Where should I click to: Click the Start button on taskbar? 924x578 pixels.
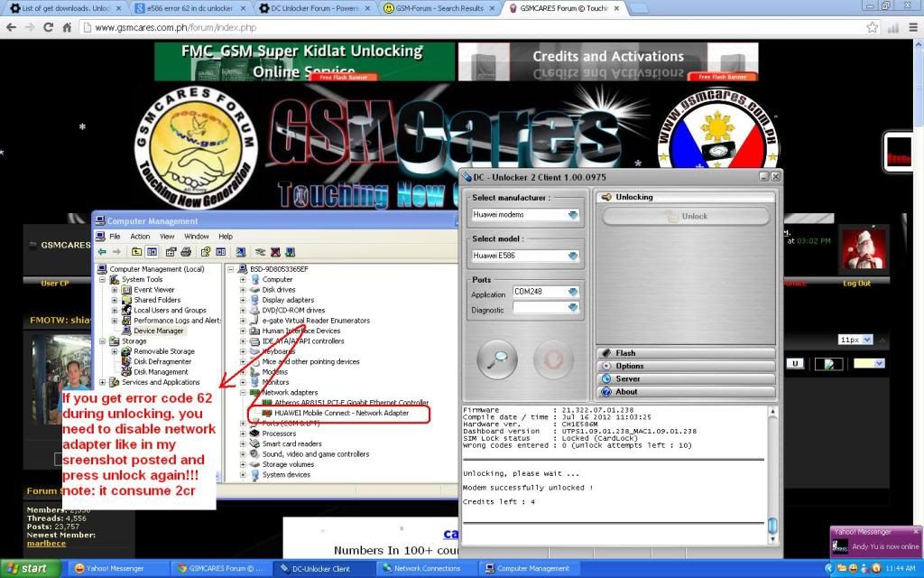[x=30, y=568]
